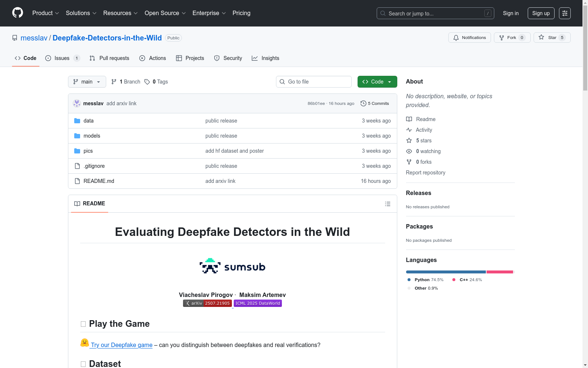Click the search magnifier icon in header

point(383,13)
